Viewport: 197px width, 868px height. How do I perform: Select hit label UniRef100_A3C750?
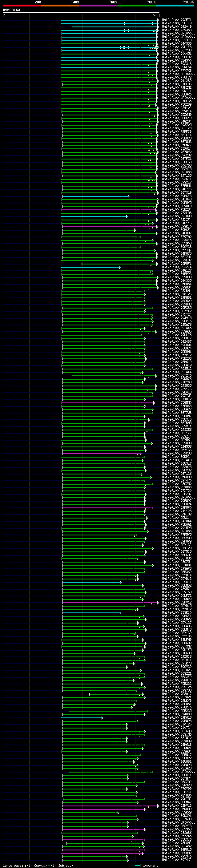tap(176, 484)
